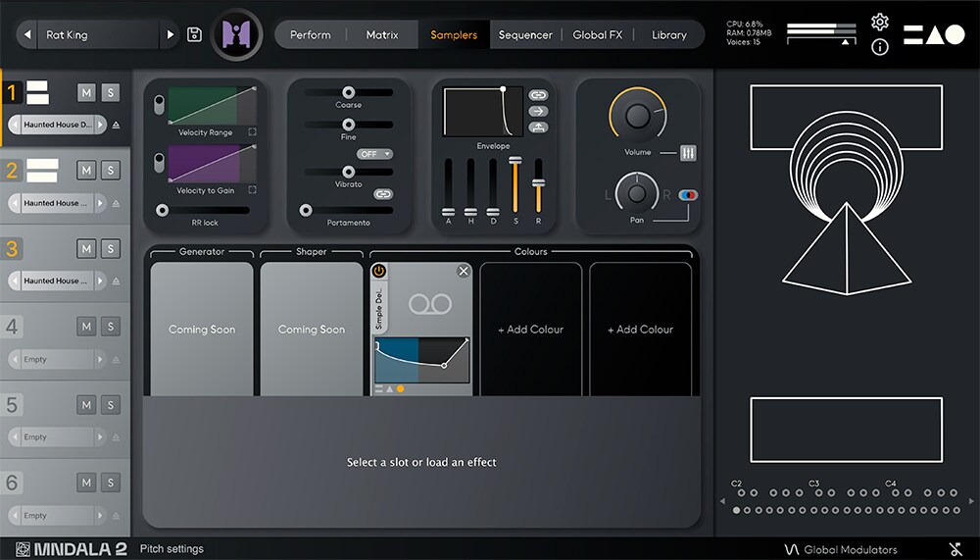The height and width of the screenshot is (560, 980).
Task: Click the first Add Colour slot
Action: [x=530, y=330]
